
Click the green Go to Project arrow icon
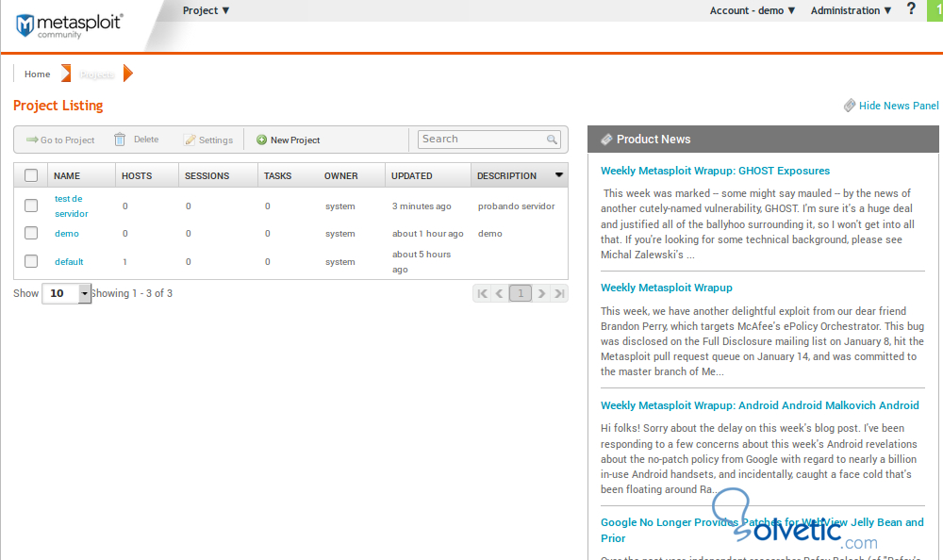tap(32, 140)
